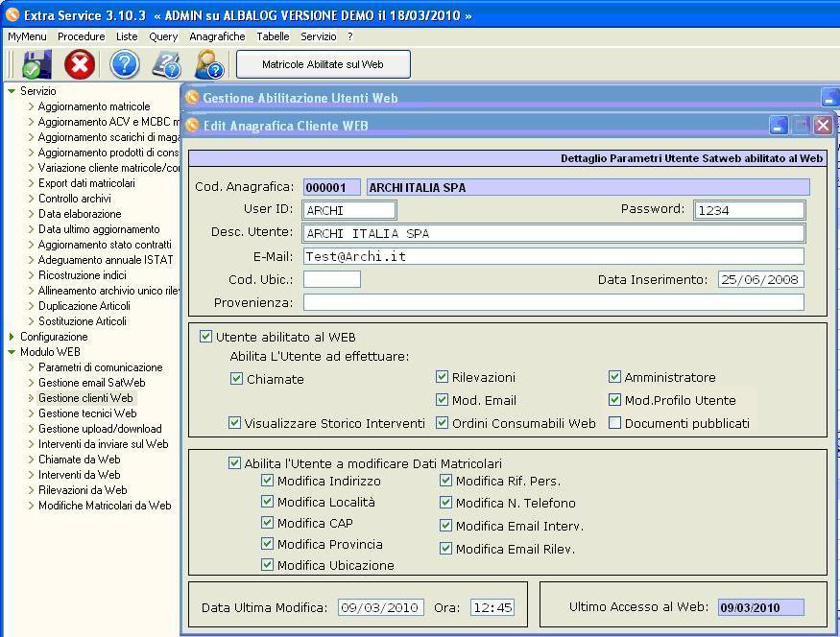Click the Provenienza field
Image resolution: width=840 pixels, height=637 pixels.
[x=554, y=302]
